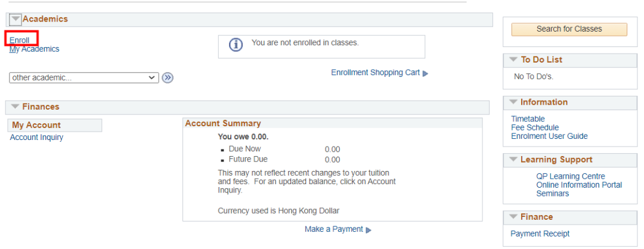
Task: Open Payment Receipt link
Action: click(540, 234)
